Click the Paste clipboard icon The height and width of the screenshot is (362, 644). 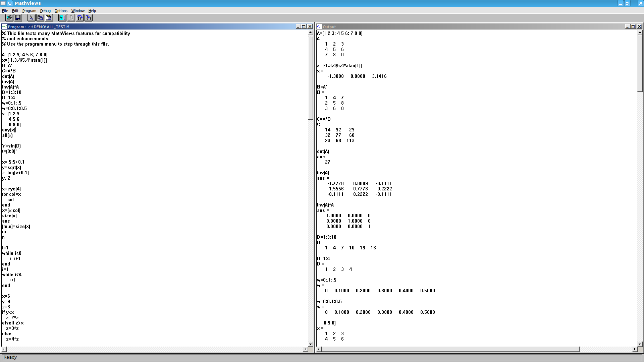[49, 18]
